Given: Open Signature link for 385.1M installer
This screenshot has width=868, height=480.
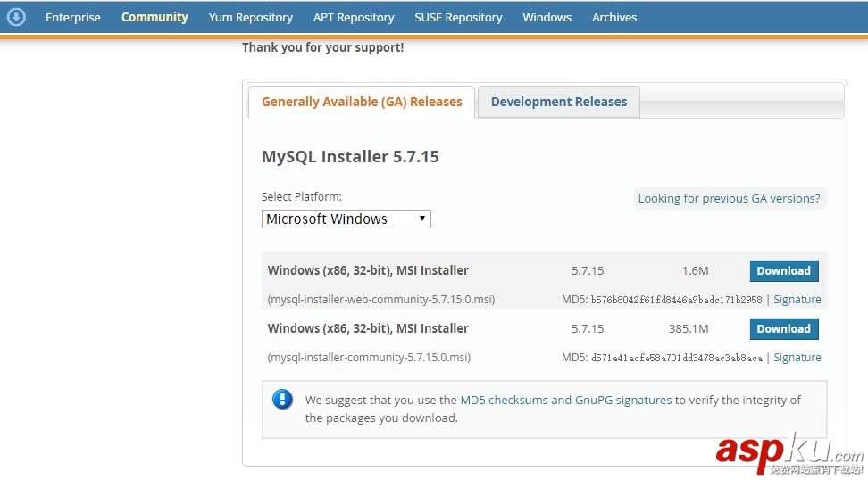Looking at the screenshot, I should pos(797,358).
